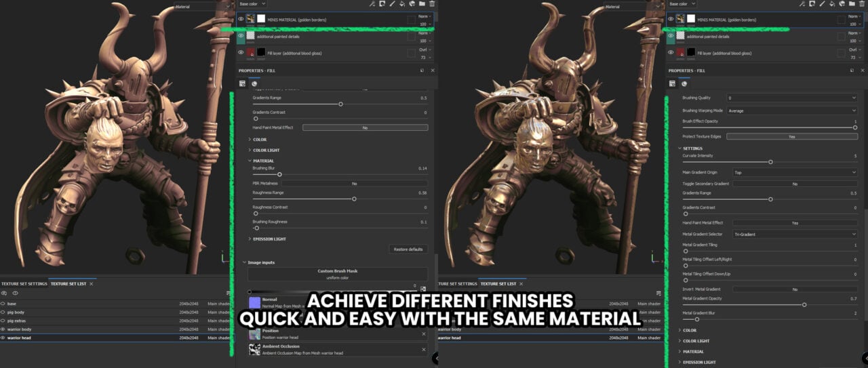The image size is (868, 368).
Task: Hide MINIS MATERIAL layer in right screenshot
Action: (x=671, y=19)
